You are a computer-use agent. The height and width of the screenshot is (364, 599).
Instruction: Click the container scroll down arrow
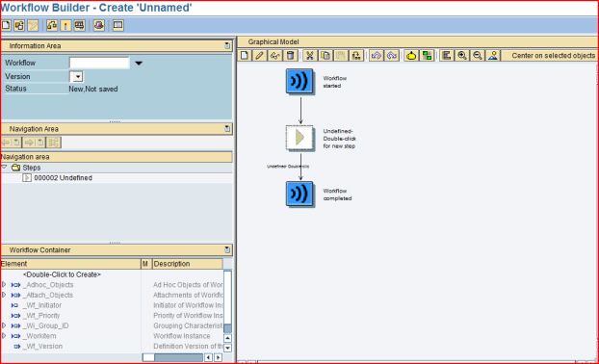pyautogui.click(x=227, y=348)
